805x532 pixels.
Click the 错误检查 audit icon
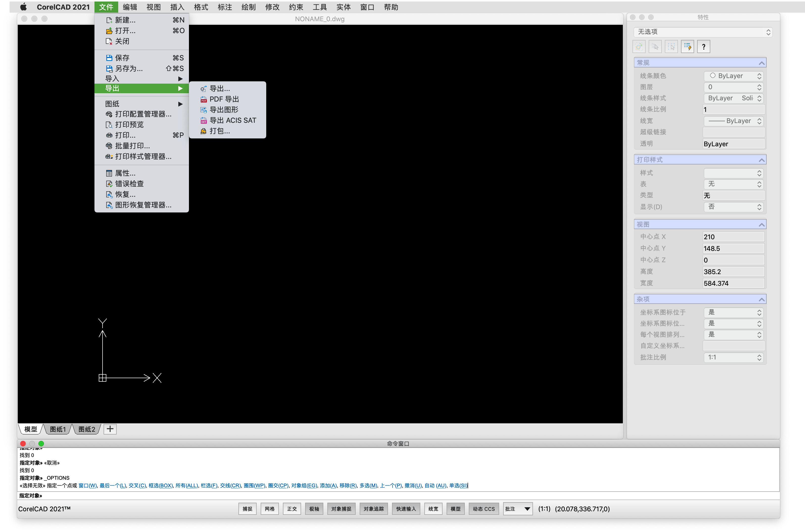109,184
